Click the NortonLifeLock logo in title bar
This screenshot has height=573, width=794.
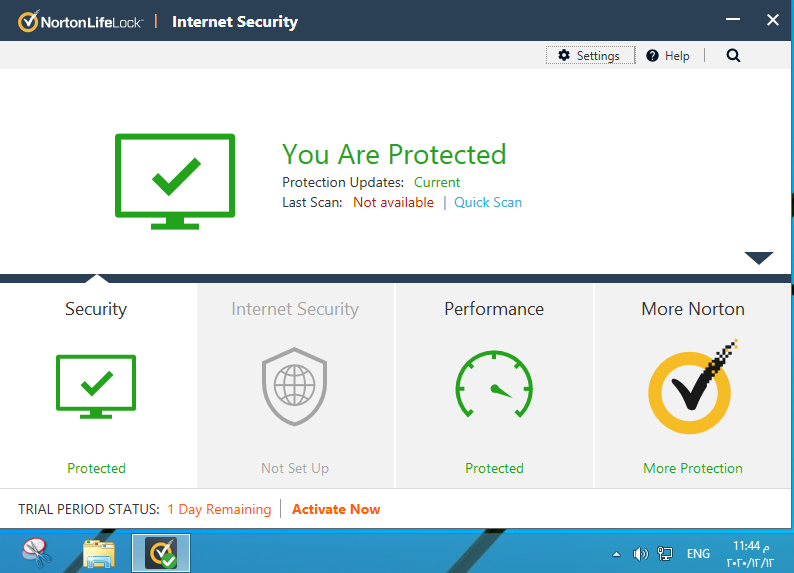[x=81, y=22]
